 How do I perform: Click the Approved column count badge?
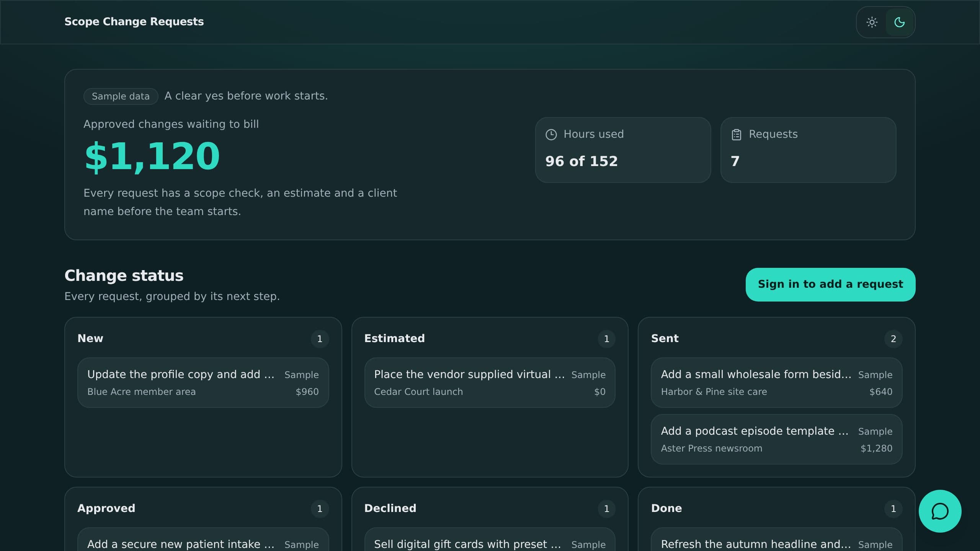coord(320,509)
